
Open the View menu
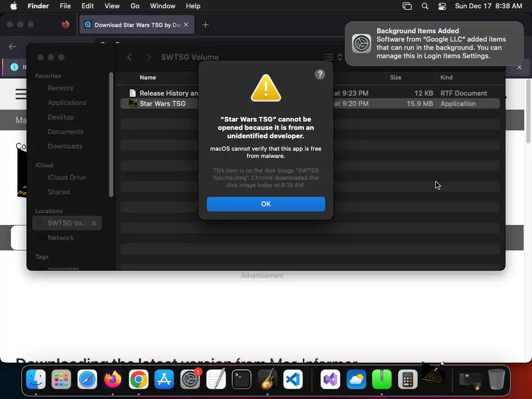[x=112, y=6]
